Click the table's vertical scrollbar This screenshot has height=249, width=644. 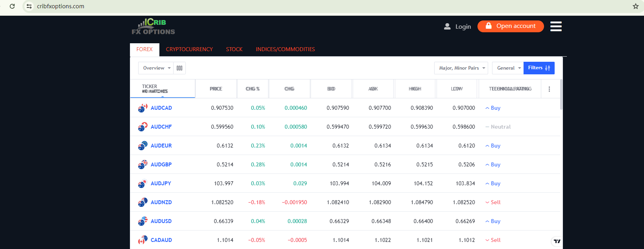(x=561, y=95)
